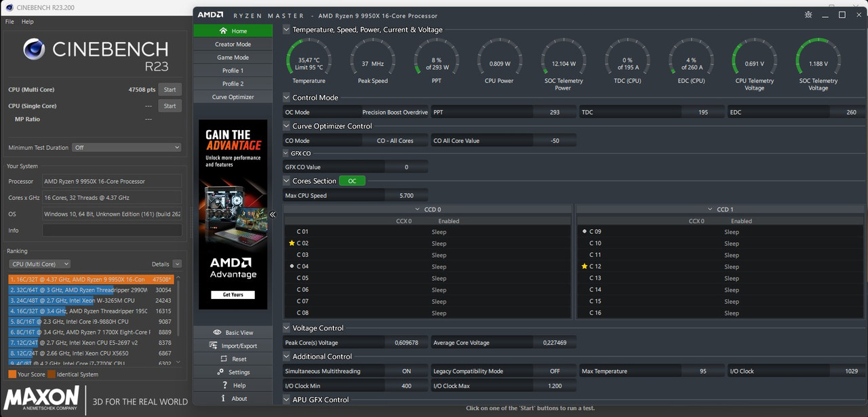Open the Cinebench Help menu

click(27, 22)
